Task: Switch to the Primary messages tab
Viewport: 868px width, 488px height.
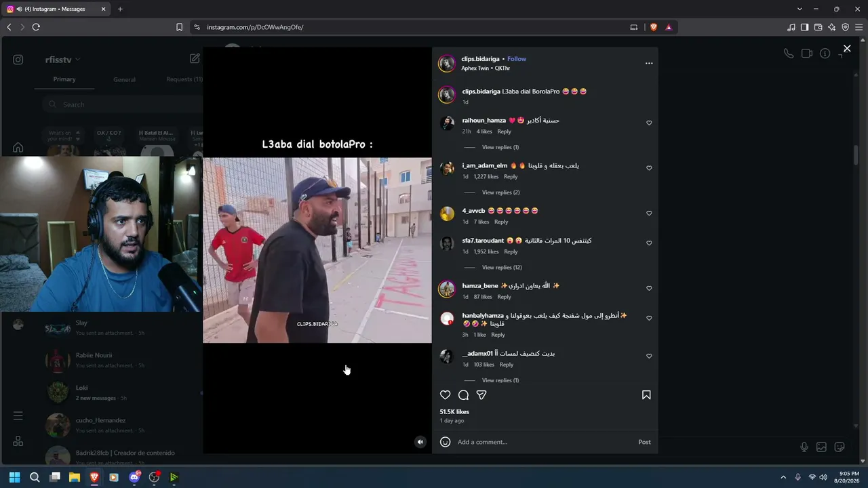Action: point(64,79)
